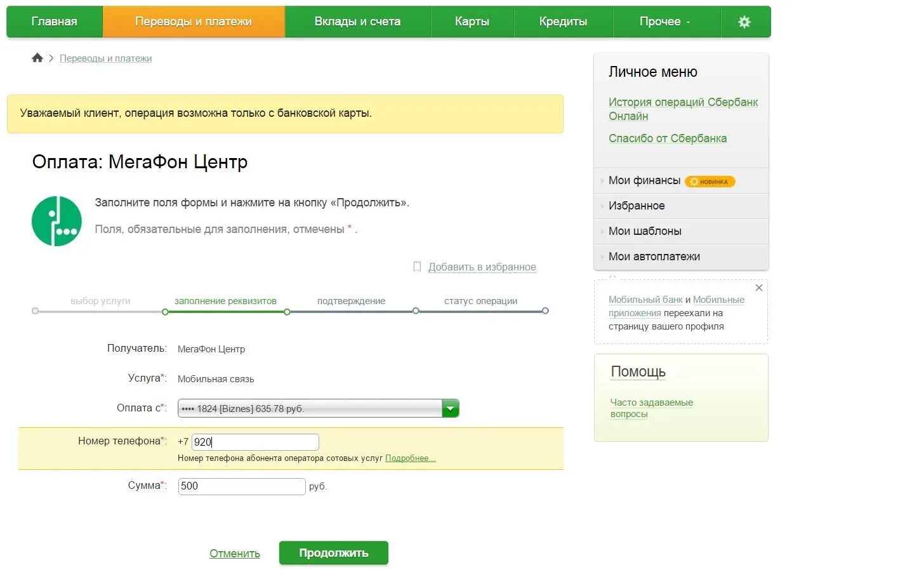Click the подтверждение step label
The image size is (924, 579).
point(351,301)
